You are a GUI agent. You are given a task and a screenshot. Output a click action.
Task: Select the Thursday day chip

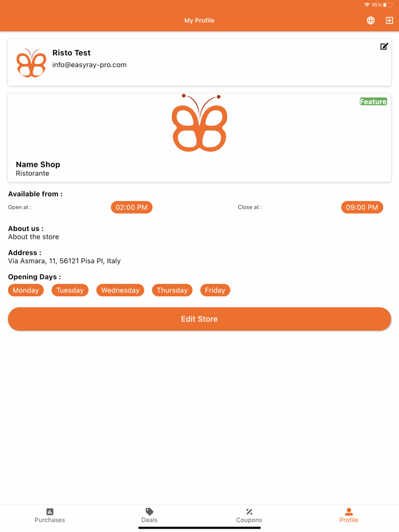coord(172,290)
